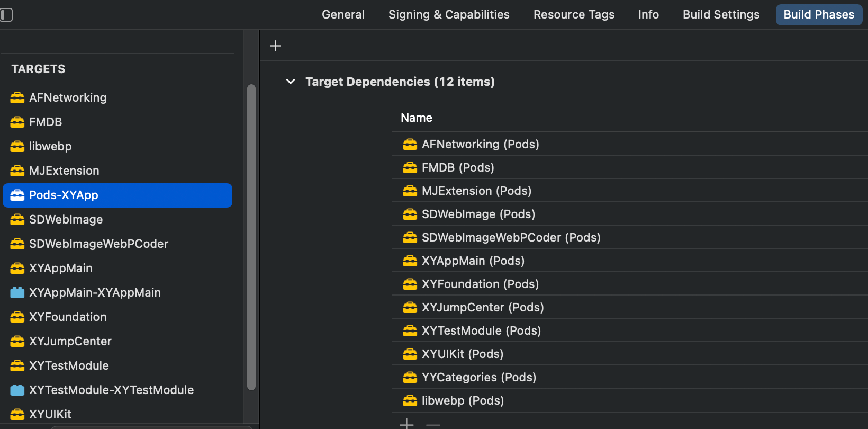The image size is (868, 429).
Task: Switch to the Build Settings tab
Action: tap(721, 15)
